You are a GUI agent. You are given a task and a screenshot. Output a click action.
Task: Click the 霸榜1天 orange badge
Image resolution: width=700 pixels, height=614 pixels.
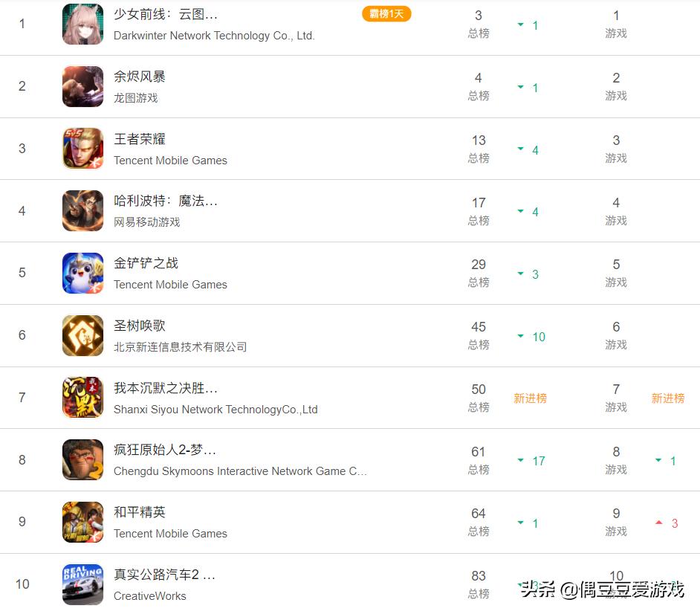click(x=386, y=14)
